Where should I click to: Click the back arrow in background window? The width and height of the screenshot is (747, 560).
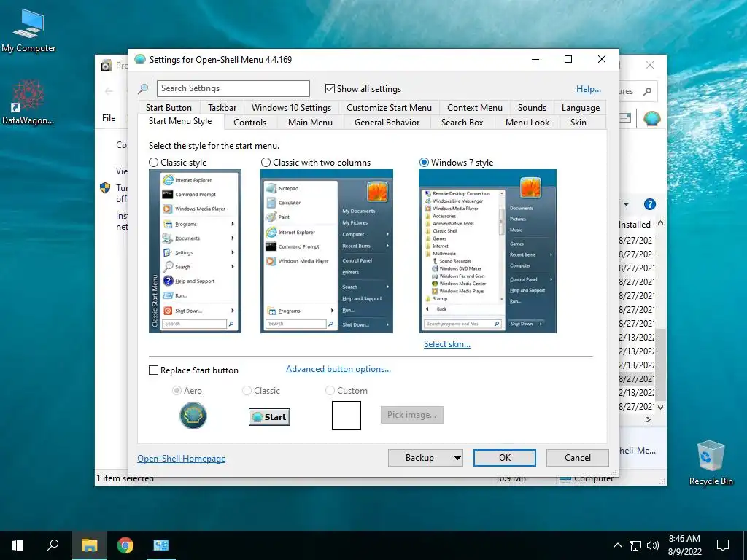(x=109, y=90)
